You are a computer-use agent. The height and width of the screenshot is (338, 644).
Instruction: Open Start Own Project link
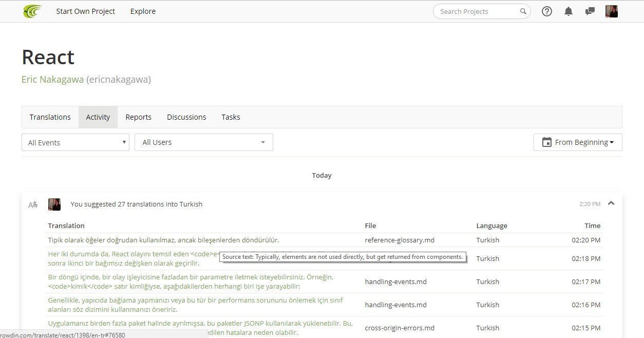pos(86,11)
